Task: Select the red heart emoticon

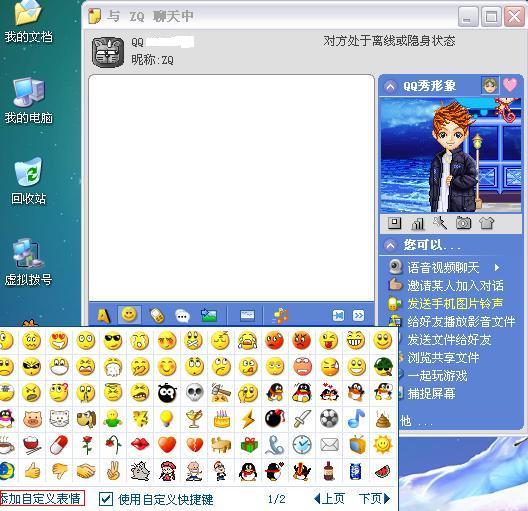Action: (167, 445)
